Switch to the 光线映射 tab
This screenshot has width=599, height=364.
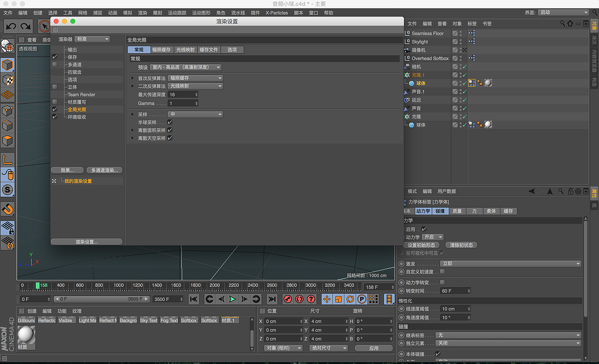click(x=185, y=50)
